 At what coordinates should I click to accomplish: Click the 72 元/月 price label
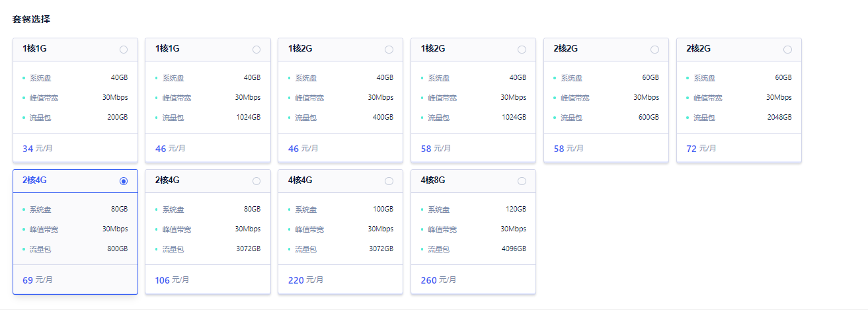[x=701, y=149]
